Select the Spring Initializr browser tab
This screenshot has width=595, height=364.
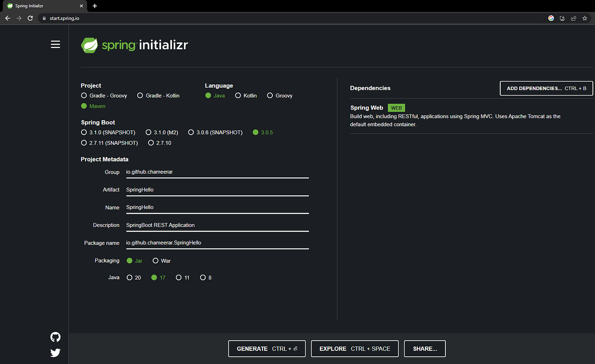pos(45,6)
